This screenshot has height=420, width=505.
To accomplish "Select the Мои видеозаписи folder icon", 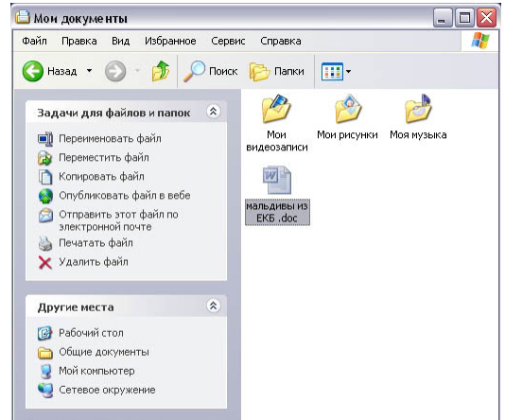I will [276, 109].
